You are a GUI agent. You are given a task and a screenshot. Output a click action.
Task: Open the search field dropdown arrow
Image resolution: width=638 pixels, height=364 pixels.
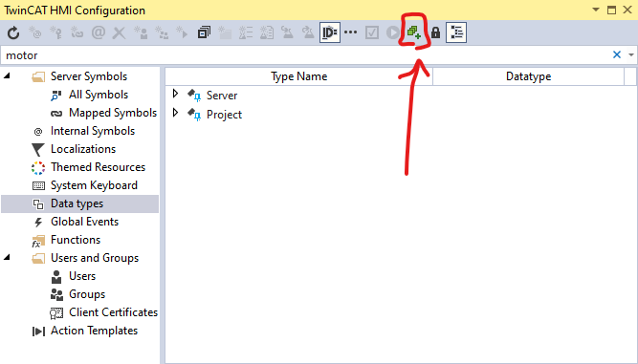pyautogui.click(x=631, y=54)
